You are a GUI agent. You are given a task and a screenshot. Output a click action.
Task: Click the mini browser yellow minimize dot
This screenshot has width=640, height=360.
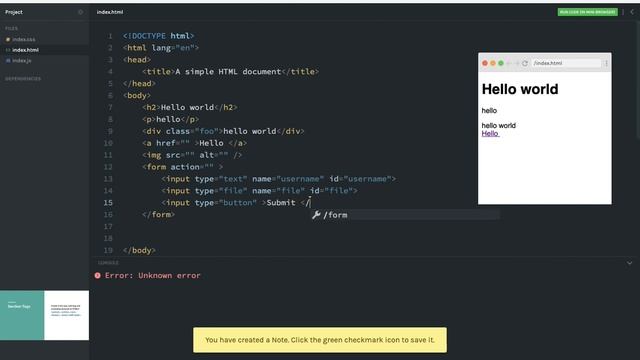493,63
